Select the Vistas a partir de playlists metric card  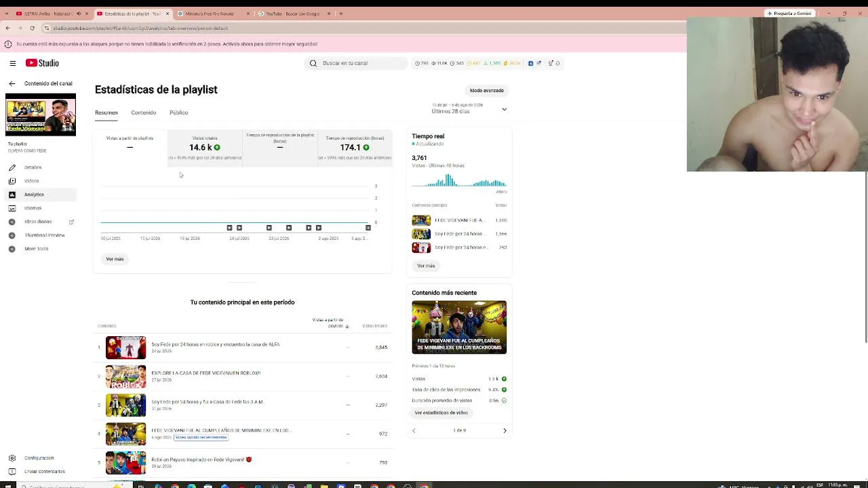click(130, 147)
